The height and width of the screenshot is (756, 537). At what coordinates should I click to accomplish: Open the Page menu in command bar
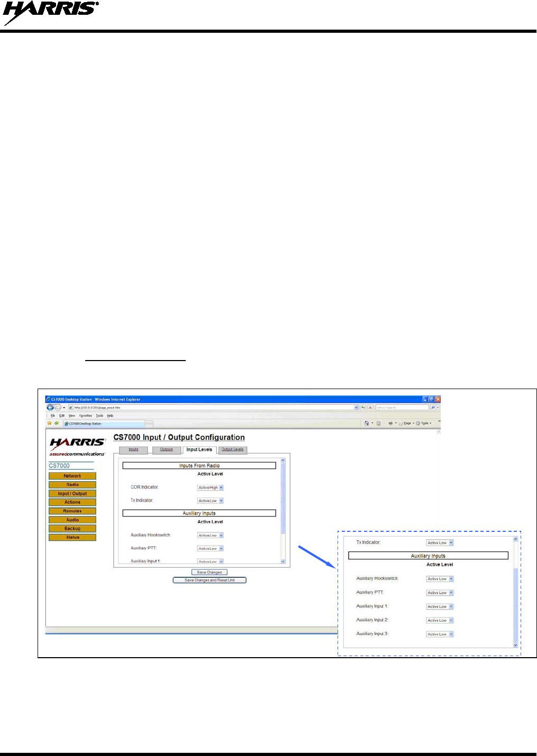pos(406,423)
